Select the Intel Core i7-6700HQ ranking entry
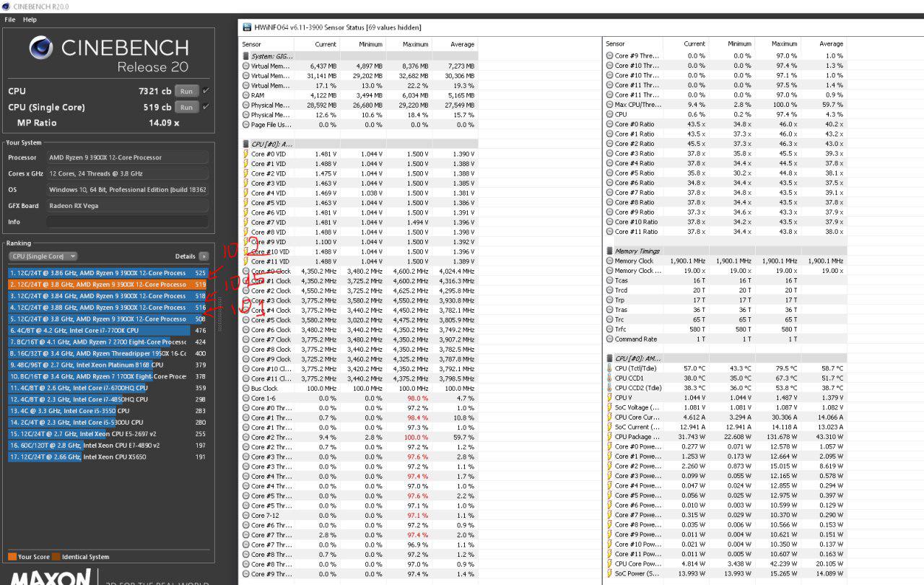 point(108,388)
